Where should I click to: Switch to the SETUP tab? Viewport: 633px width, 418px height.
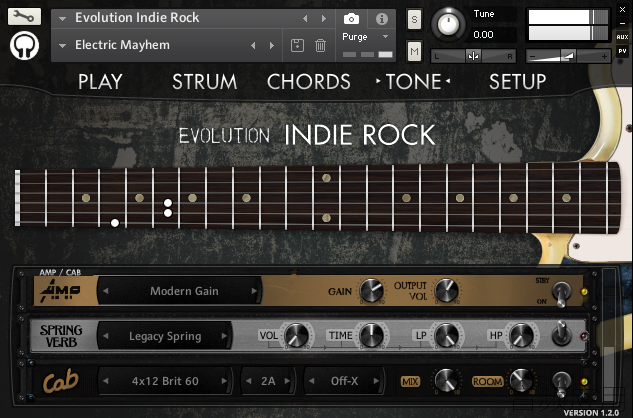pyautogui.click(x=518, y=82)
